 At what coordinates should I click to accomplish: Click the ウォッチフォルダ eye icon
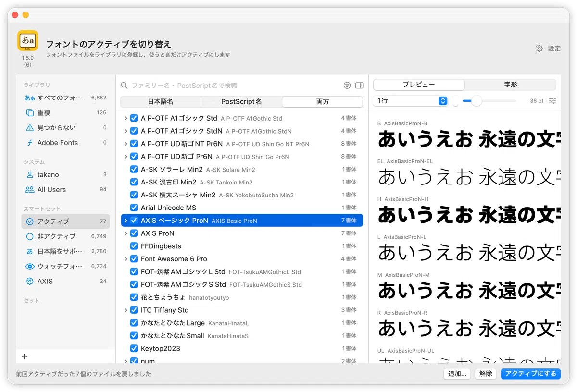point(30,266)
